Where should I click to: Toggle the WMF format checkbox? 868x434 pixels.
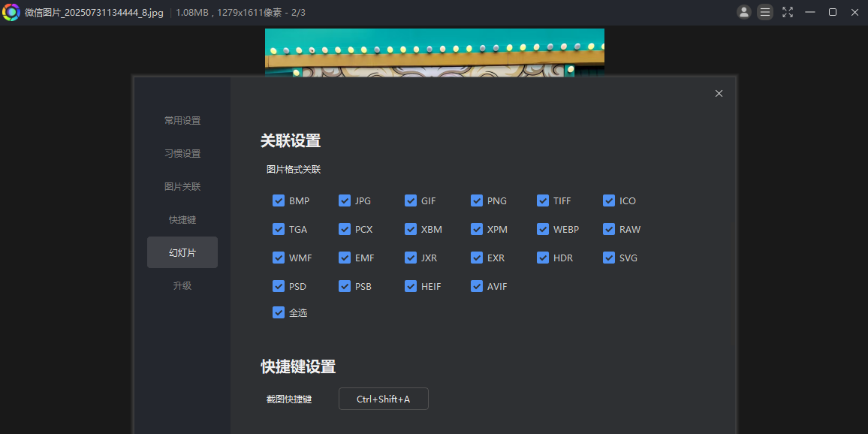tap(279, 258)
